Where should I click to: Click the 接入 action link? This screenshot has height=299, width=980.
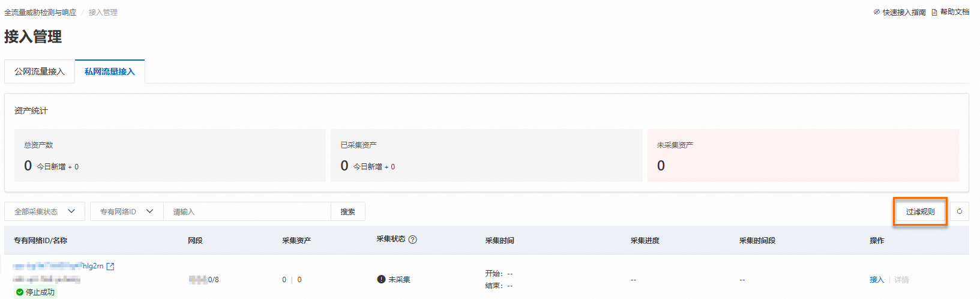point(876,280)
